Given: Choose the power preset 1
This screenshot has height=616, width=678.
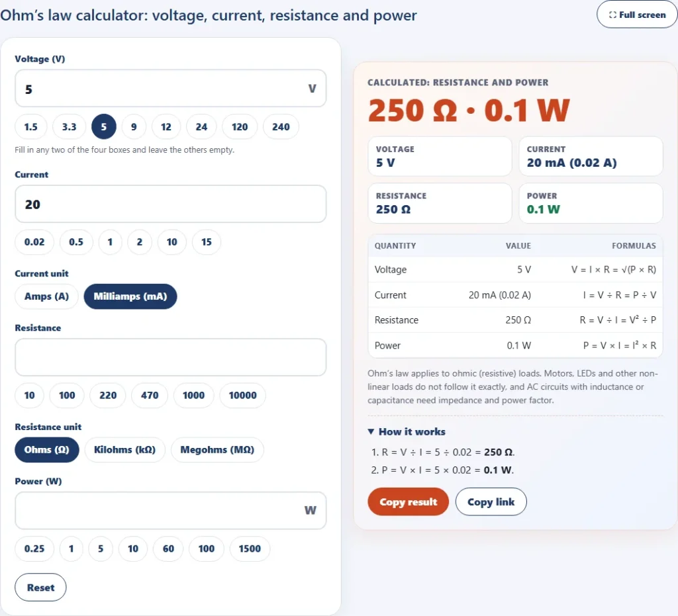Looking at the screenshot, I should point(72,549).
